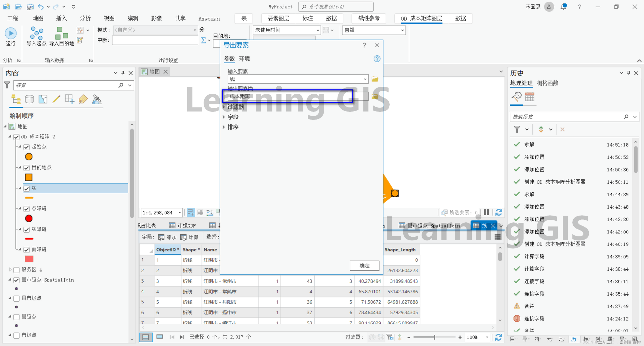
Task: Open the 未使用时间 dropdown in ribbon
Action: [318, 30]
